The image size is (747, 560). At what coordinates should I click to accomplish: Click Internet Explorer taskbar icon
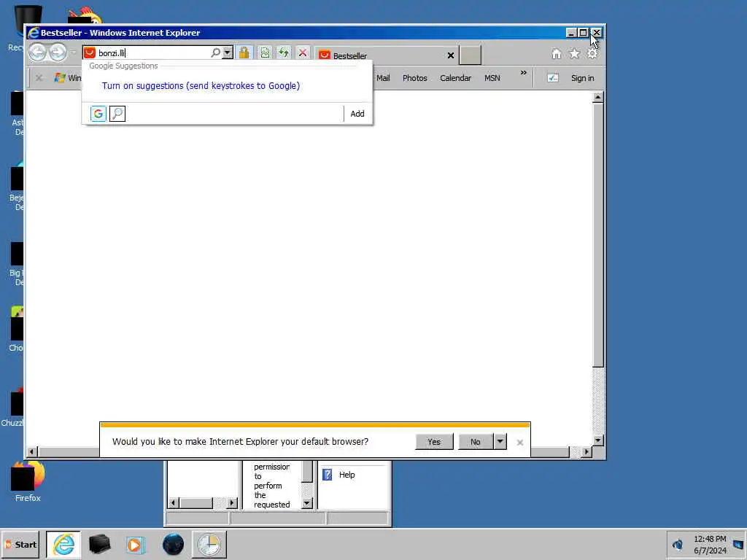[63, 544]
